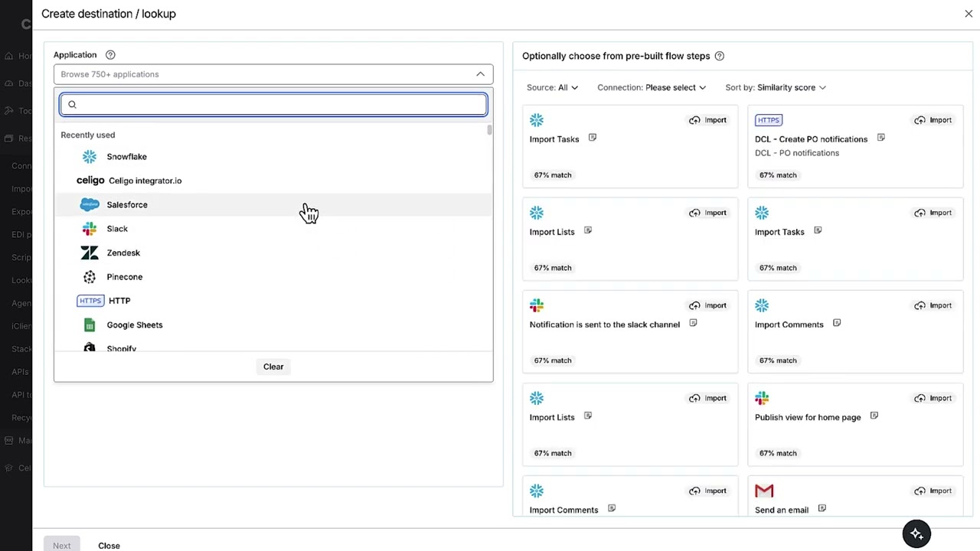The width and height of the screenshot is (980, 551).
Task: Click the HTTPS badge on DCL card
Action: [768, 120]
